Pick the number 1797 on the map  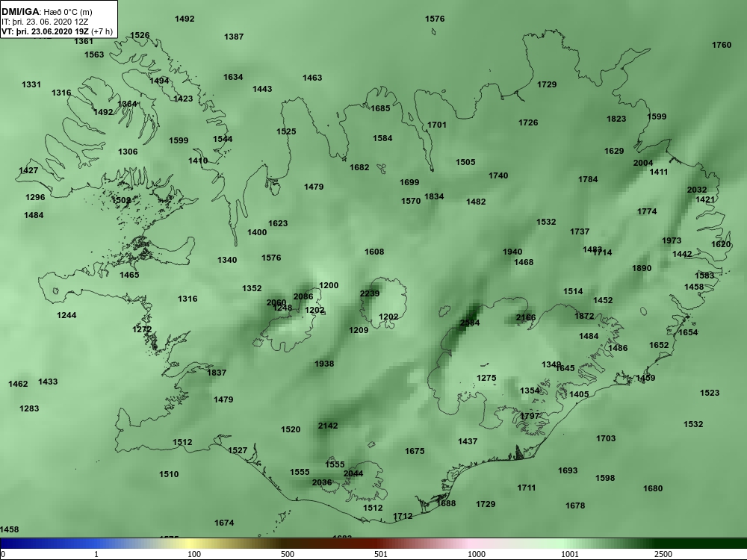pos(530,416)
